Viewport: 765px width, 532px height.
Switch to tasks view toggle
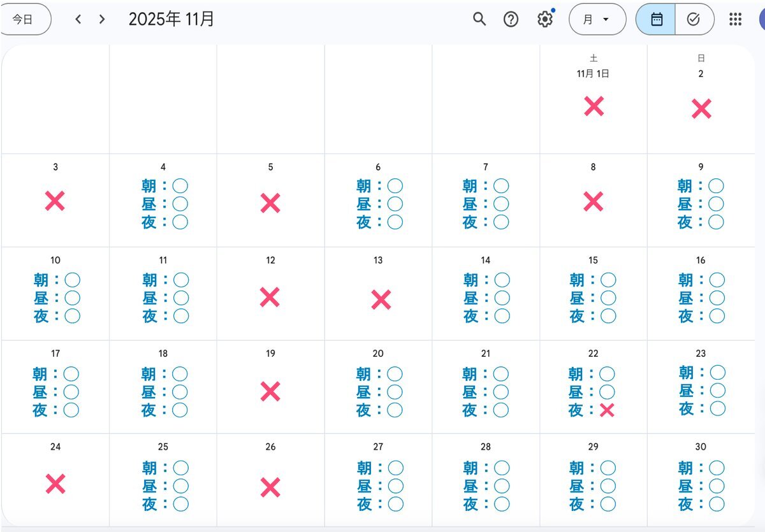(694, 19)
